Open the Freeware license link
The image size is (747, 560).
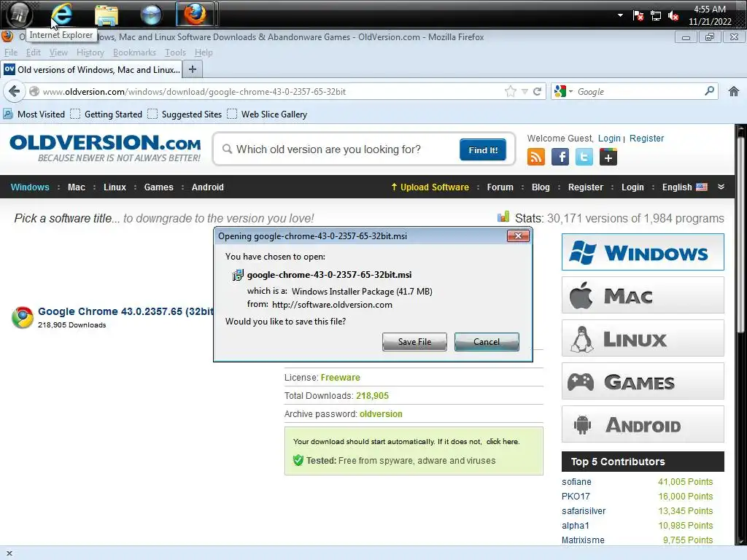click(340, 377)
